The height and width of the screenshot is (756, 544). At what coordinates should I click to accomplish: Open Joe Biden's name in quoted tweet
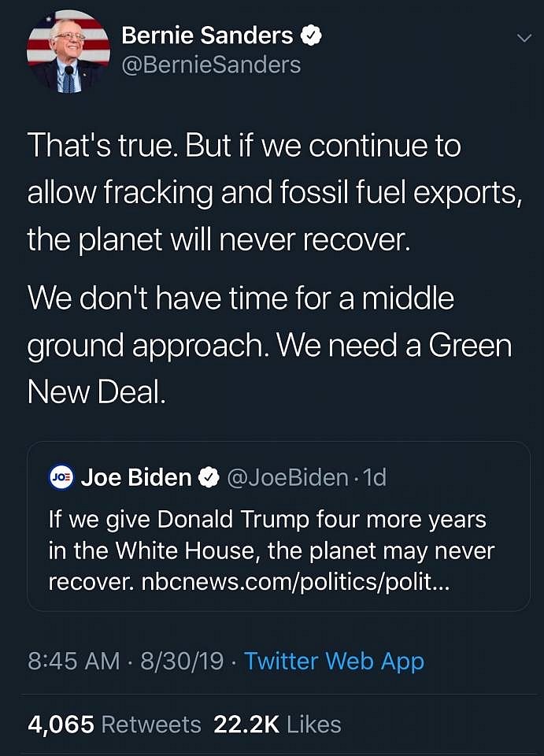tap(135, 477)
